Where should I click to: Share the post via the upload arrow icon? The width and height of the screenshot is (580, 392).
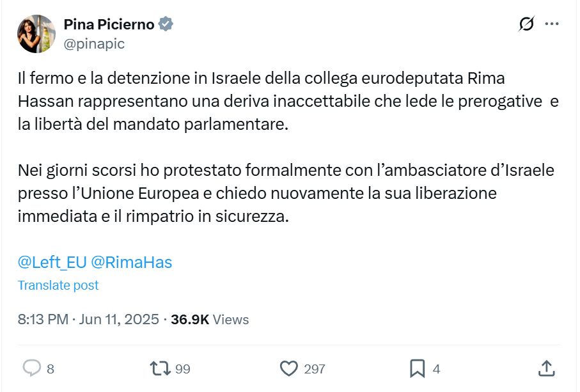[546, 368]
